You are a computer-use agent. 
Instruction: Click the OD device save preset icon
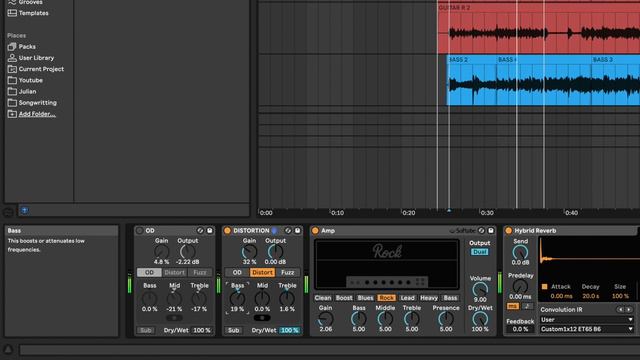(x=209, y=231)
